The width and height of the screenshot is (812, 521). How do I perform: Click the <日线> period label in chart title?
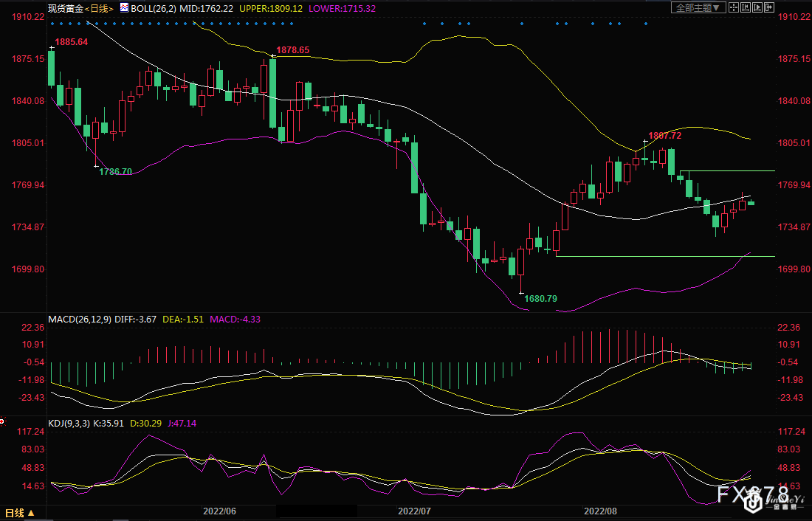(x=99, y=8)
